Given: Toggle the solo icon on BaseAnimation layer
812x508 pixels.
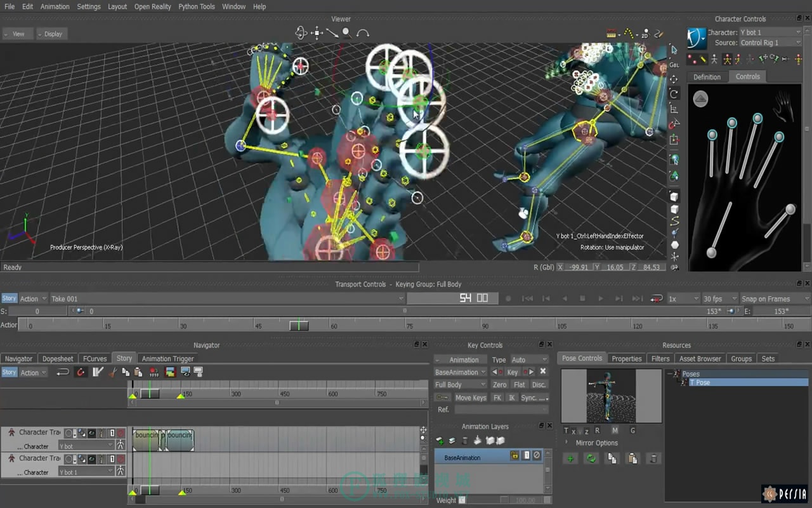Looking at the screenshot, I should (x=526, y=456).
